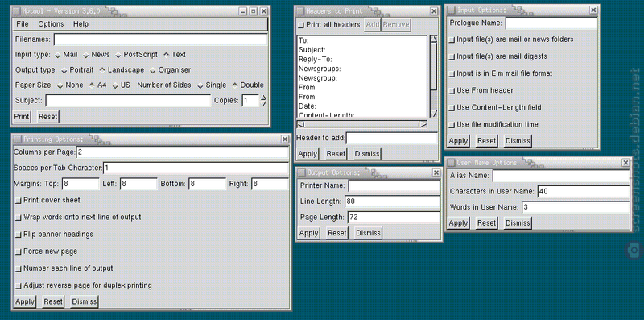This screenshot has height=320, width=644.
Task: Click the Print button in Mptool
Action: point(22,117)
